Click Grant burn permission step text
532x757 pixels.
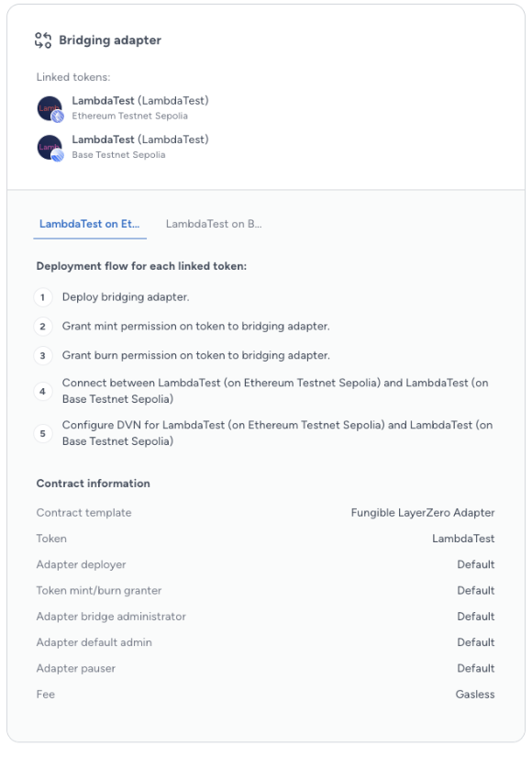pyautogui.click(x=196, y=355)
